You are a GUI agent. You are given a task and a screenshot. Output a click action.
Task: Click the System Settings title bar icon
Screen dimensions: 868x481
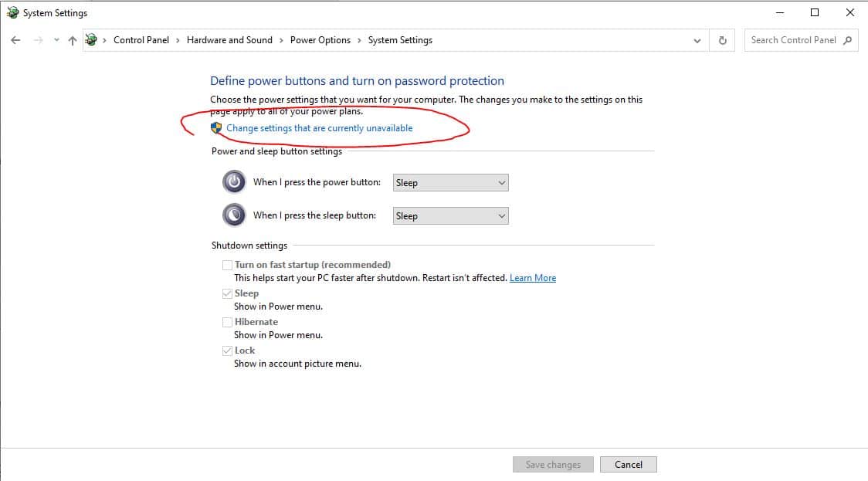(12, 13)
